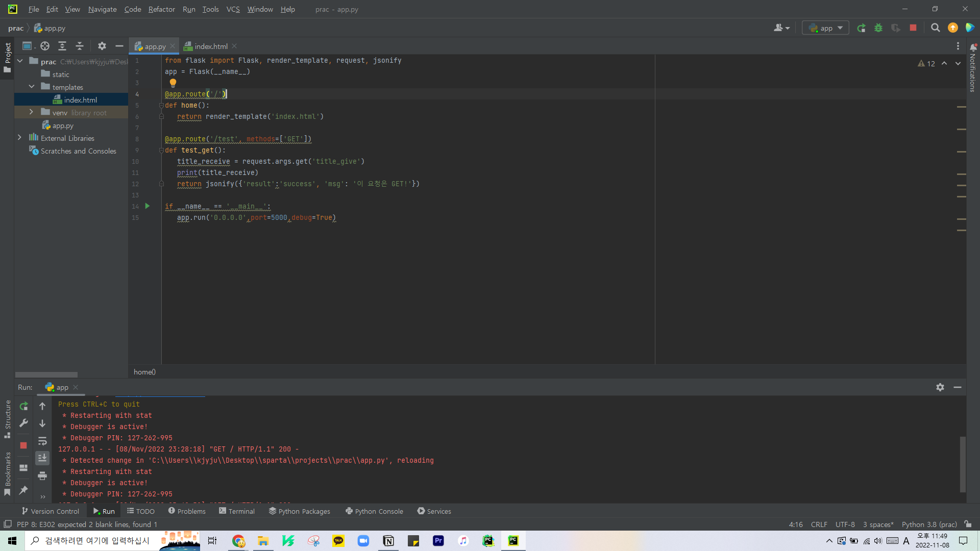Open run configuration wrench in Run panel
Viewport: 980px width, 551px height.
pos(23,423)
